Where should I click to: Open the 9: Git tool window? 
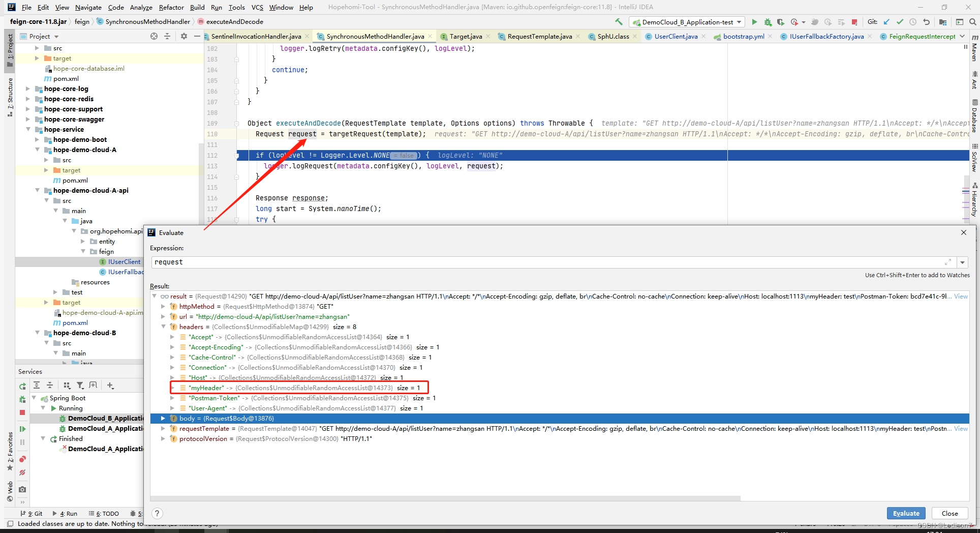click(32, 513)
